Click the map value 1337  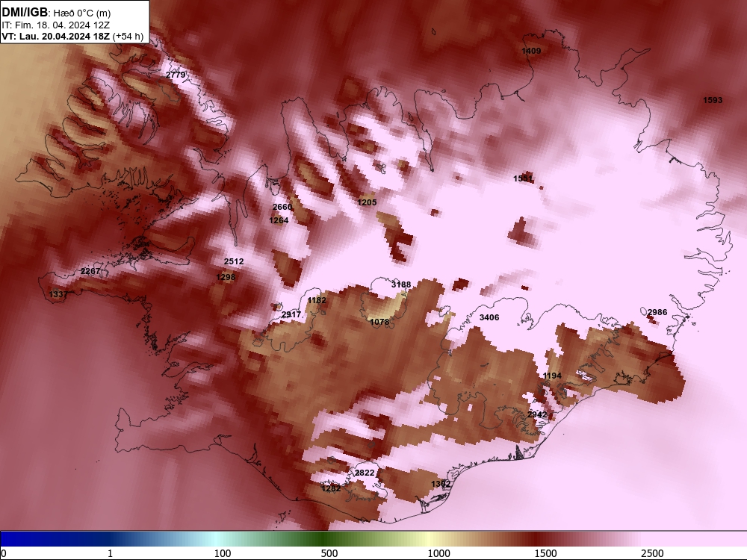tap(58, 294)
